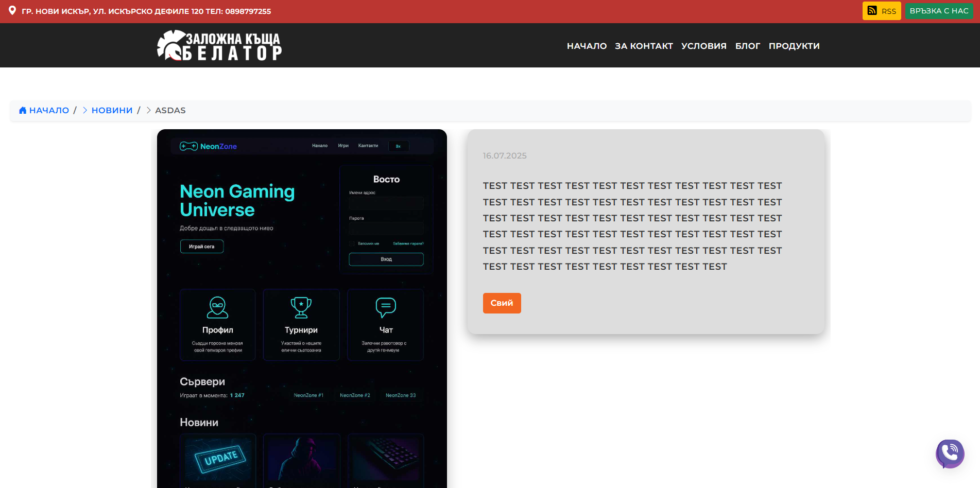
Task: Open the УСЛОВИЯ menu item
Action: [703, 46]
